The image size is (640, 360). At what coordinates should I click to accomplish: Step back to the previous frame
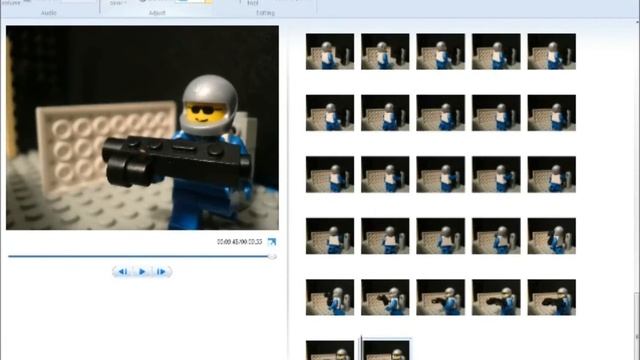coord(123,271)
